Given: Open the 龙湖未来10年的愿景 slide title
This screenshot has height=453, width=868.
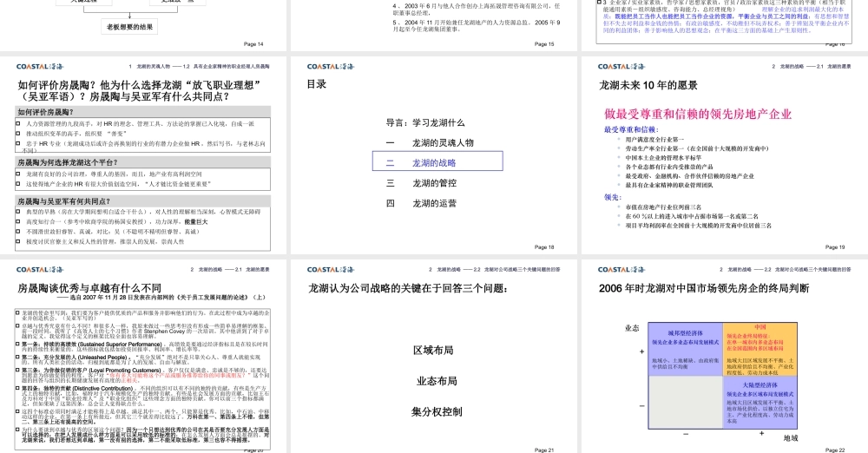Looking at the screenshot, I should [x=648, y=85].
